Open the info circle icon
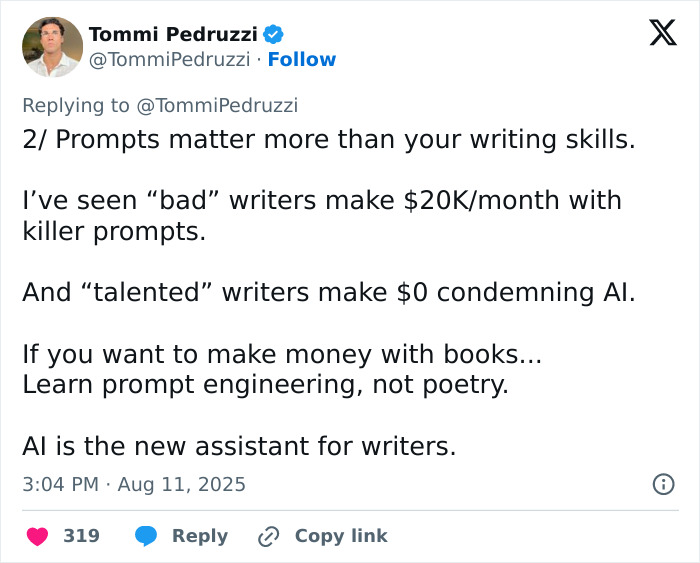Screen dimensions: 700x563 coord(663,484)
